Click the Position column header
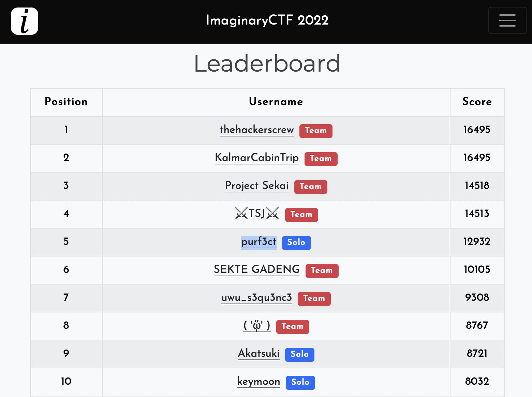 [66, 102]
